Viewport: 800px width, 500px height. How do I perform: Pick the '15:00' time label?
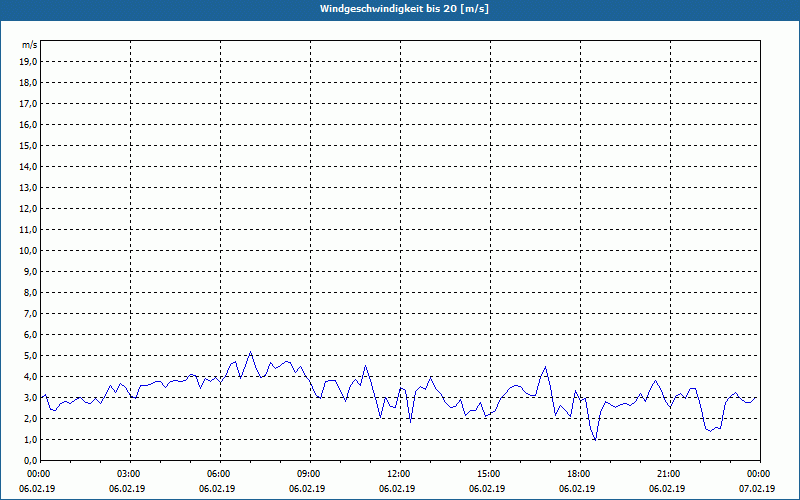click(491, 474)
